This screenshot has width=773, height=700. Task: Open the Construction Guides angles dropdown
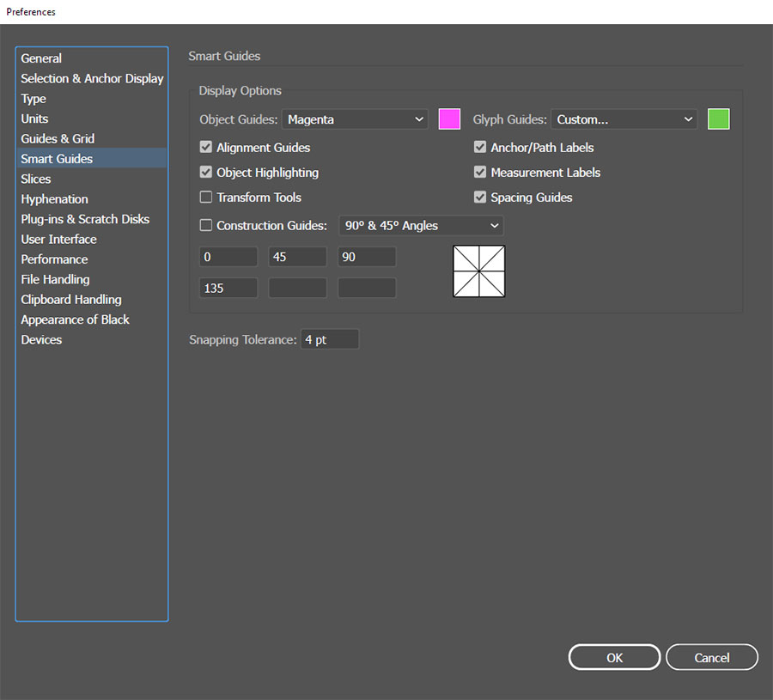(421, 226)
